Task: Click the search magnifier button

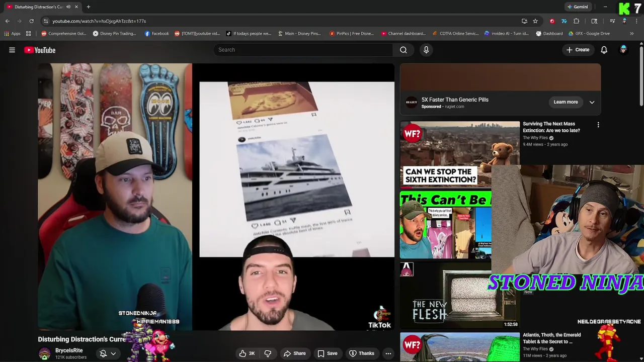Action: coord(404,50)
